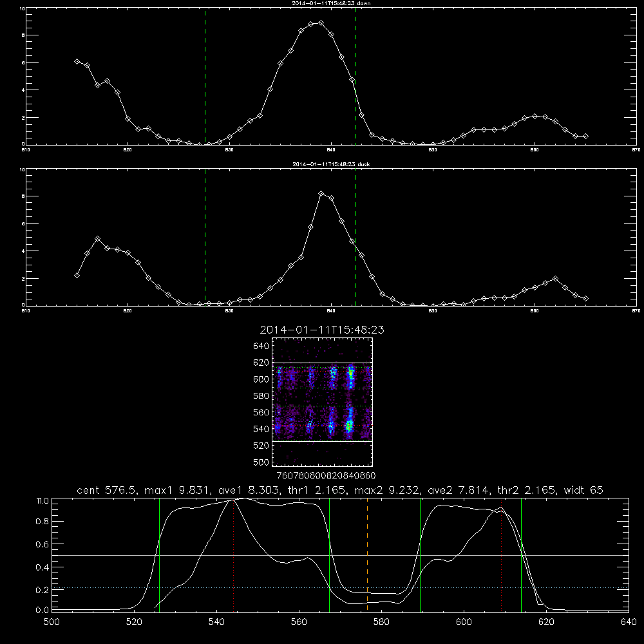The image size is (644, 644).
Task: Click the green vertical line near 589
Action: point(420,554)
